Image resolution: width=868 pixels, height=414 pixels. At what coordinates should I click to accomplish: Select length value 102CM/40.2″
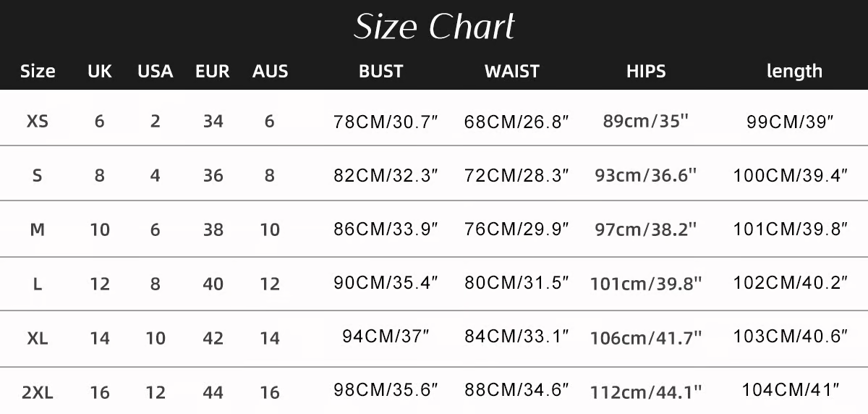click(790, 283)
